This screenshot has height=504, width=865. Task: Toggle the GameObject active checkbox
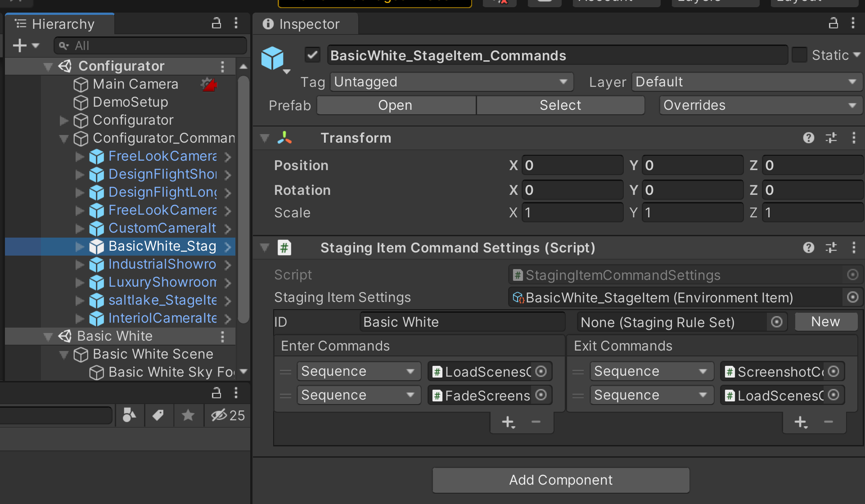312,54
